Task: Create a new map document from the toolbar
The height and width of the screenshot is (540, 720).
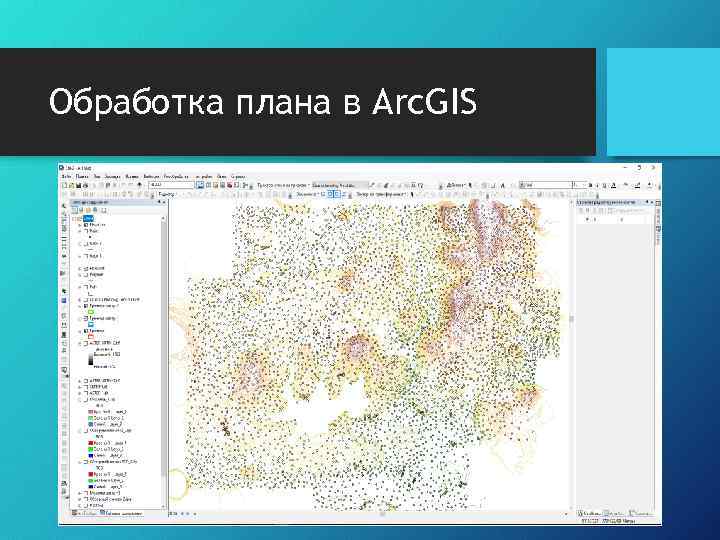Action: 65,185
